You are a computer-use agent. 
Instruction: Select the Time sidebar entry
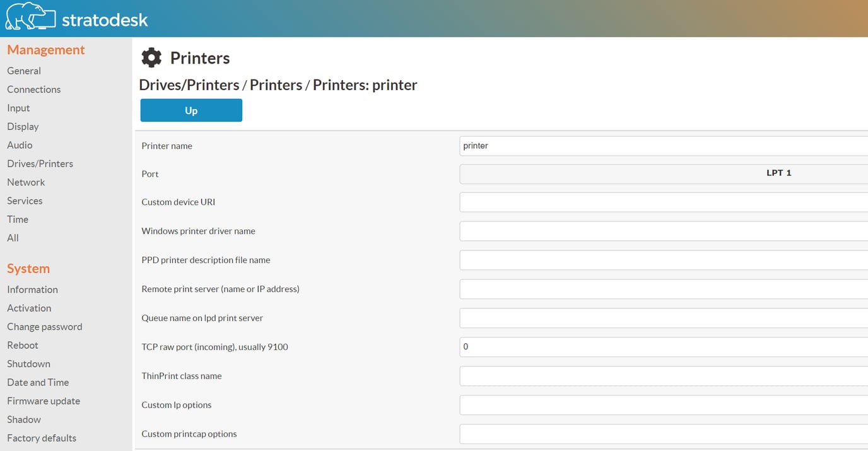coord(17,219)
